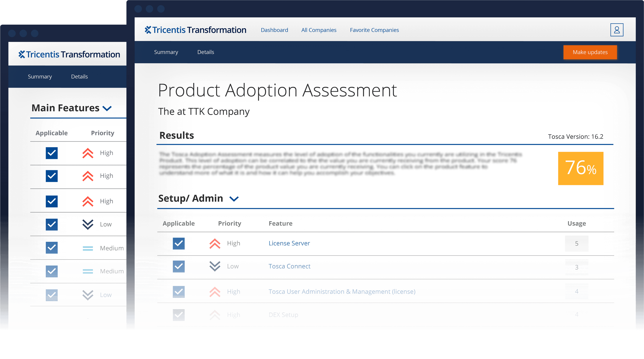Open Tosca User Administration & Management (license) link
Viewport: 644px width, 359px height.
342,292
